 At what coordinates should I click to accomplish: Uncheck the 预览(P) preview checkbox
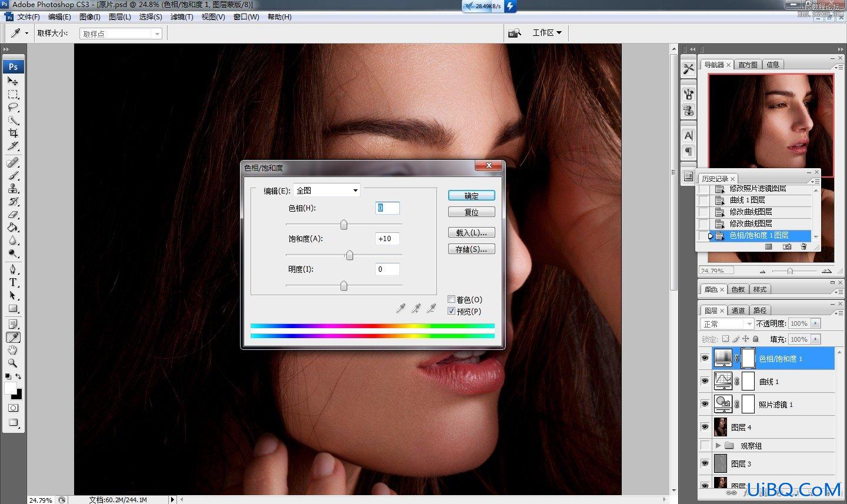pyautogui.click(x=451, y=311)
